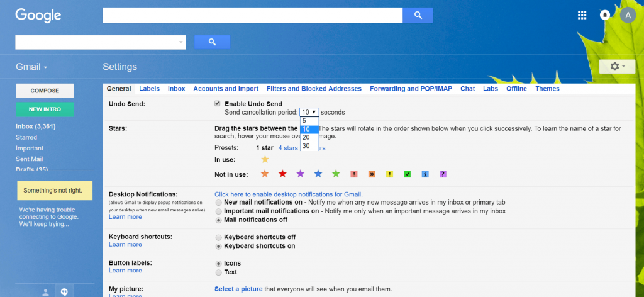Open the mail search options arrow

click(180, 42)
